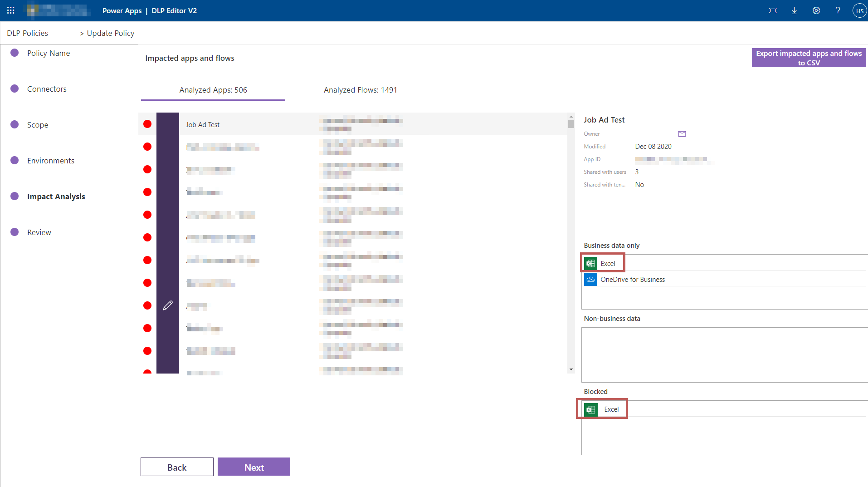The height and width of the screenshot is (487, 868).
Task: Click the envelope icon next to Owner
Action: click(x=682, y=133)
